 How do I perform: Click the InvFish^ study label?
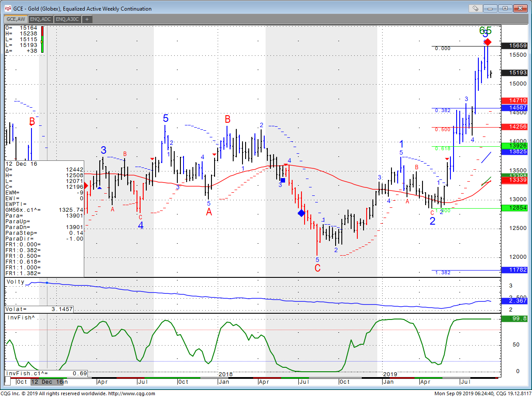(20, 318)
